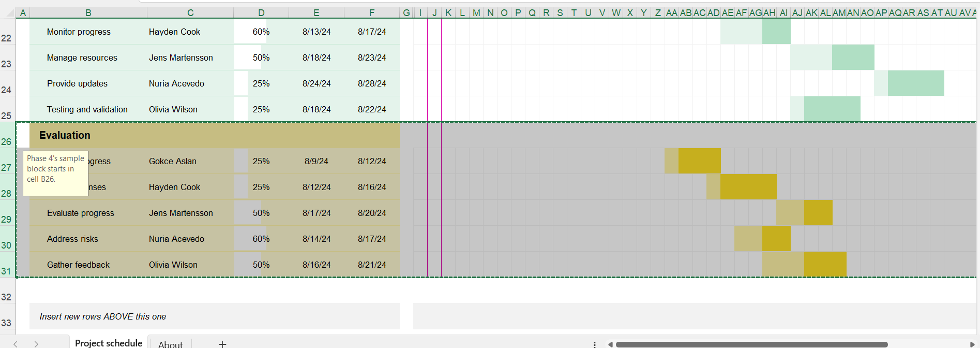
Task: Select column D header
Action: point(261,13)
